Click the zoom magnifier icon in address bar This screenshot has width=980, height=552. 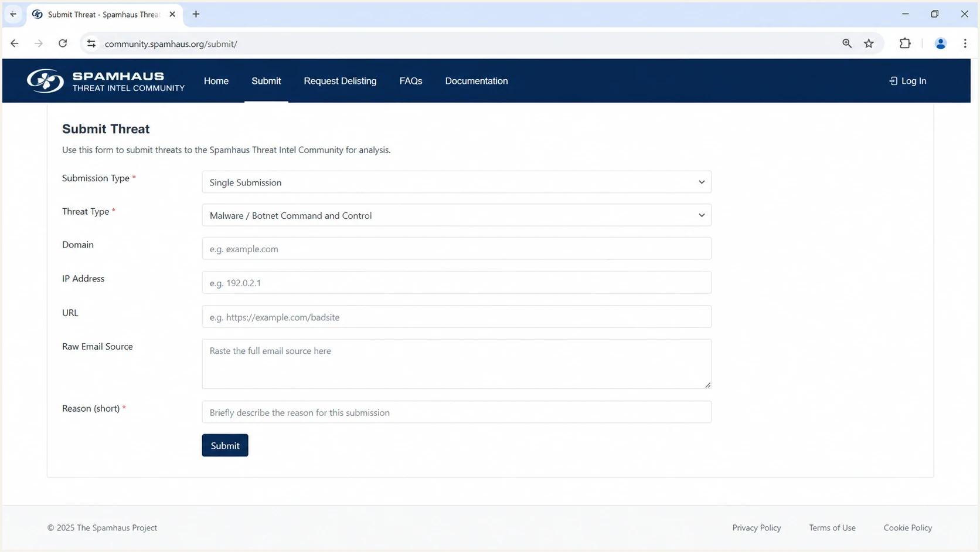click(847, 43)
